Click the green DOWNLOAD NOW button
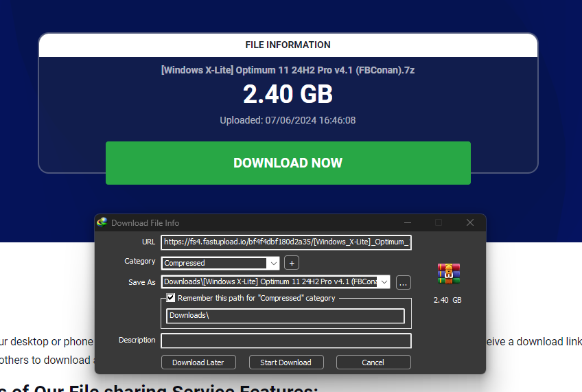Screen dimensions: 582x392 click(x=288, y=163)
